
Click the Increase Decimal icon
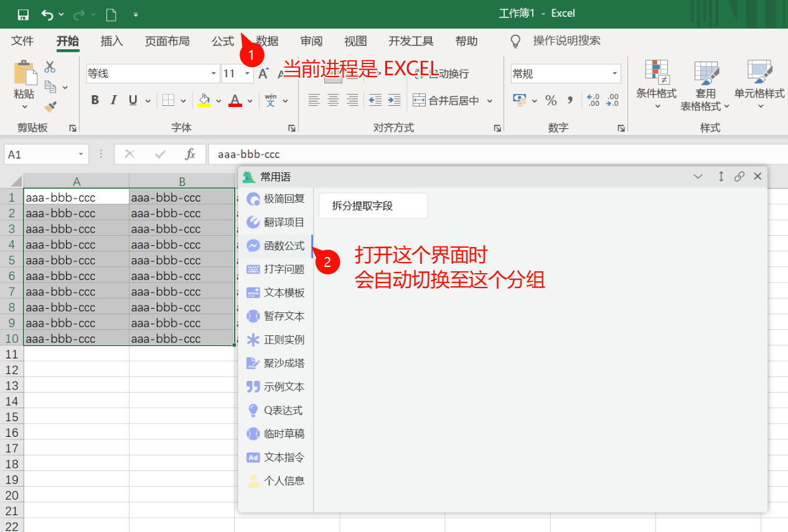[x=593, y=100]
